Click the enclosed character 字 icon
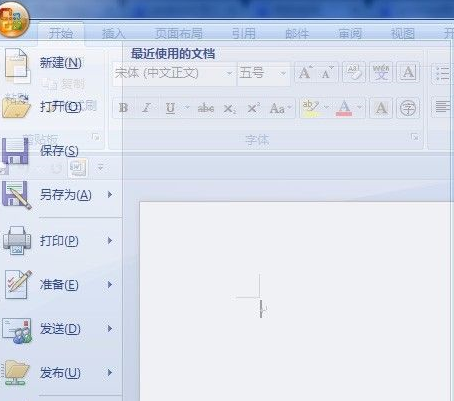Viewport: 454px width, 401px height. point(408,108)
